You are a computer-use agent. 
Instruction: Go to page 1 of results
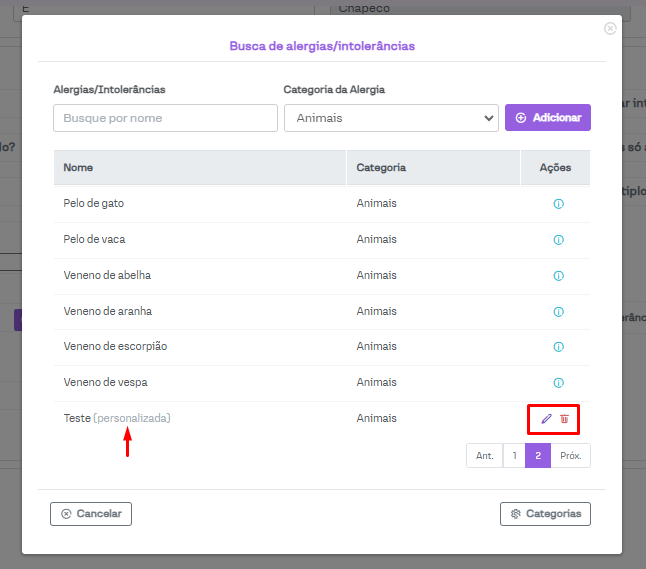coord(514,456)
